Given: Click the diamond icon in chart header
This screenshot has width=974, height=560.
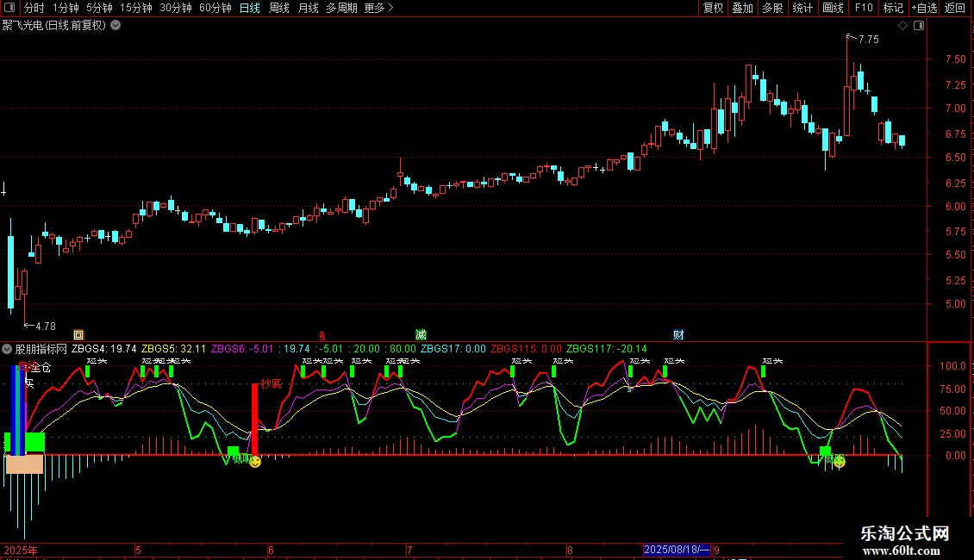Looking at the screenshot, I should pyautogui.click(x=902, y=26).
